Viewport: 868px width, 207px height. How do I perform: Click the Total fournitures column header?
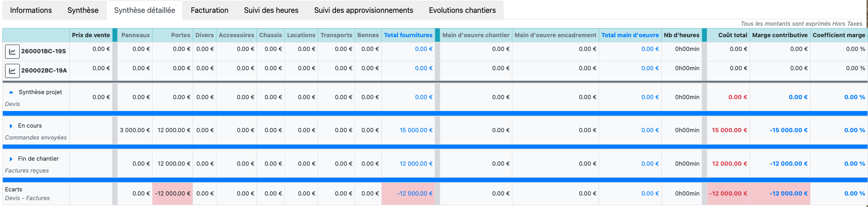pyautogui.click(x=408, y=35)
